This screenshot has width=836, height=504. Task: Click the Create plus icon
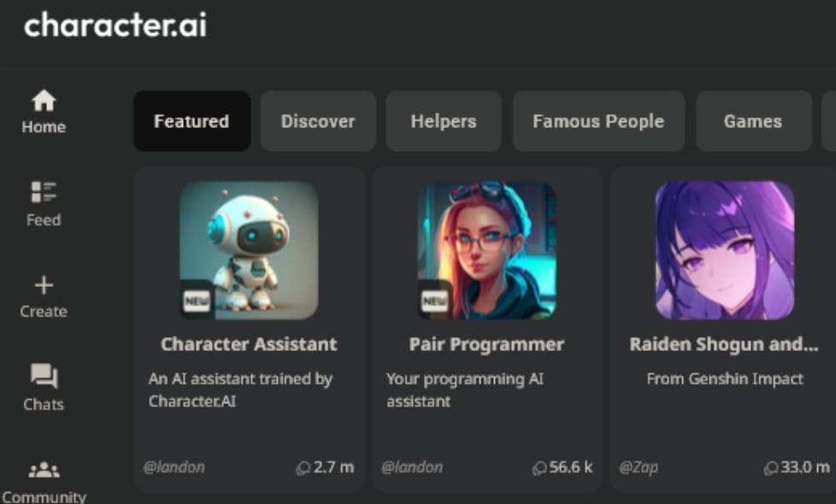point(44,285)
